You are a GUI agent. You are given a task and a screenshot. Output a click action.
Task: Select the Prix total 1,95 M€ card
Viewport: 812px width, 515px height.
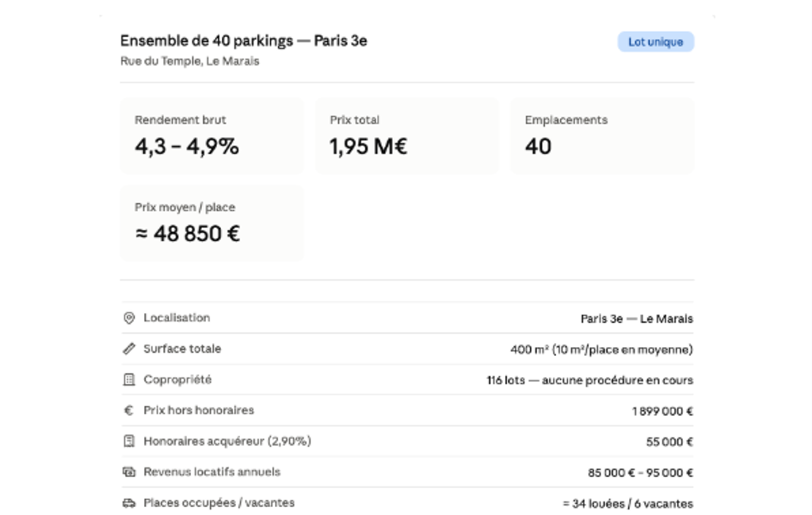[x=407, y=135]
